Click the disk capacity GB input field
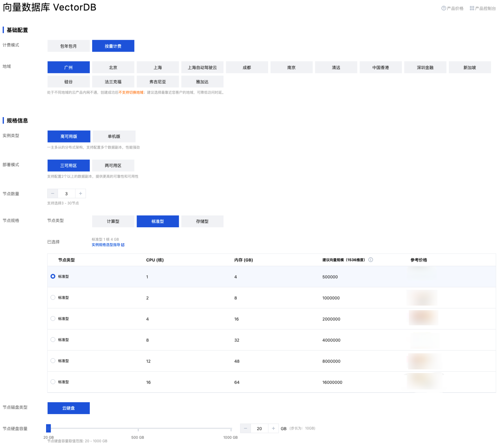 tap(259, 429)
